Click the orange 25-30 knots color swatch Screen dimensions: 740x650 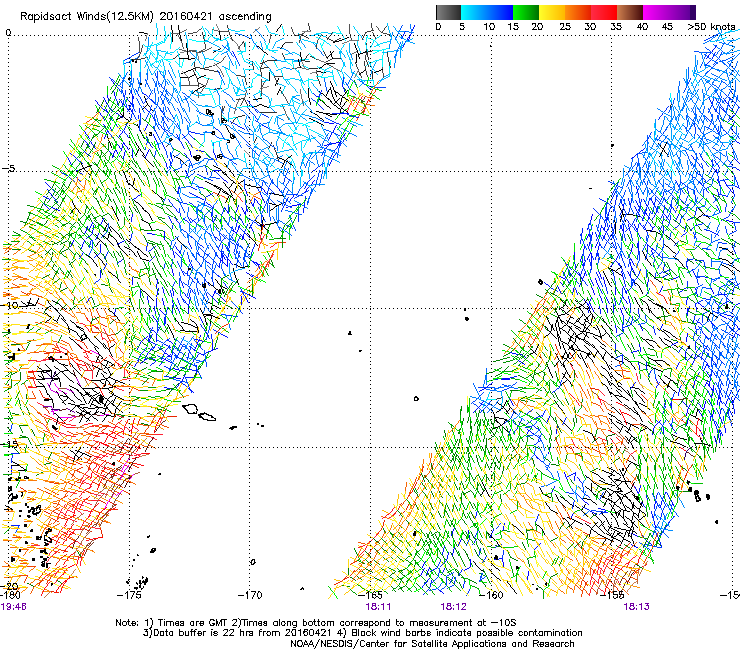(x=578, y=12)
